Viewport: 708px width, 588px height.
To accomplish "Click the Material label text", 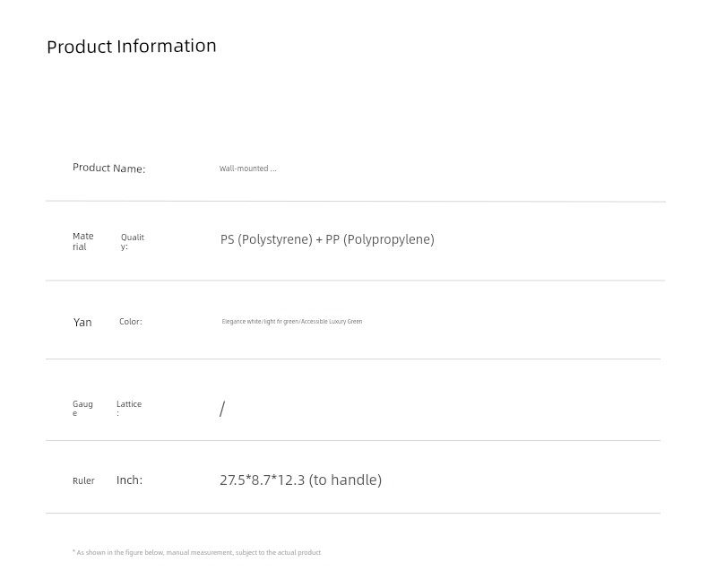I will pos(82,241).
